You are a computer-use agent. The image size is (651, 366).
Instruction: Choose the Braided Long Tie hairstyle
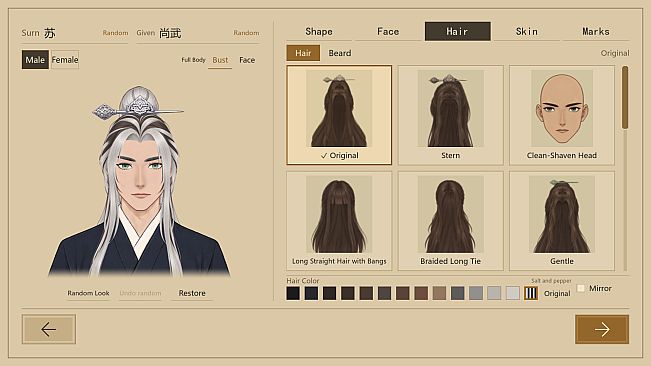450,221
